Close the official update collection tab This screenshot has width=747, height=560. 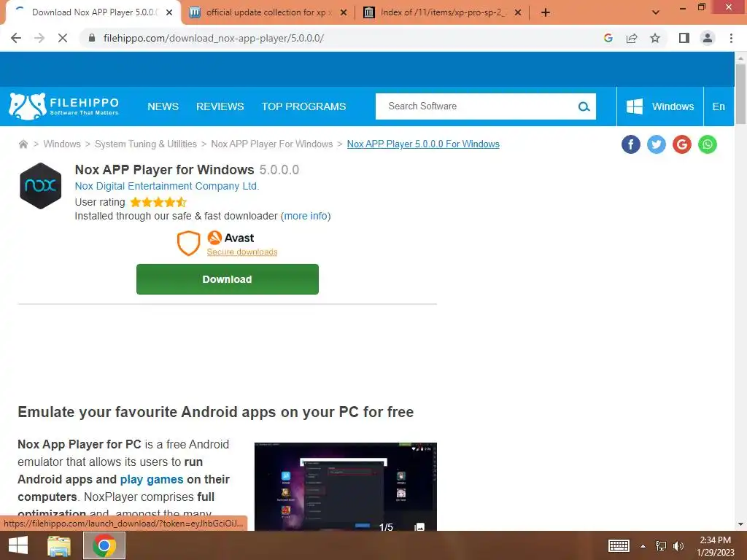344,12
